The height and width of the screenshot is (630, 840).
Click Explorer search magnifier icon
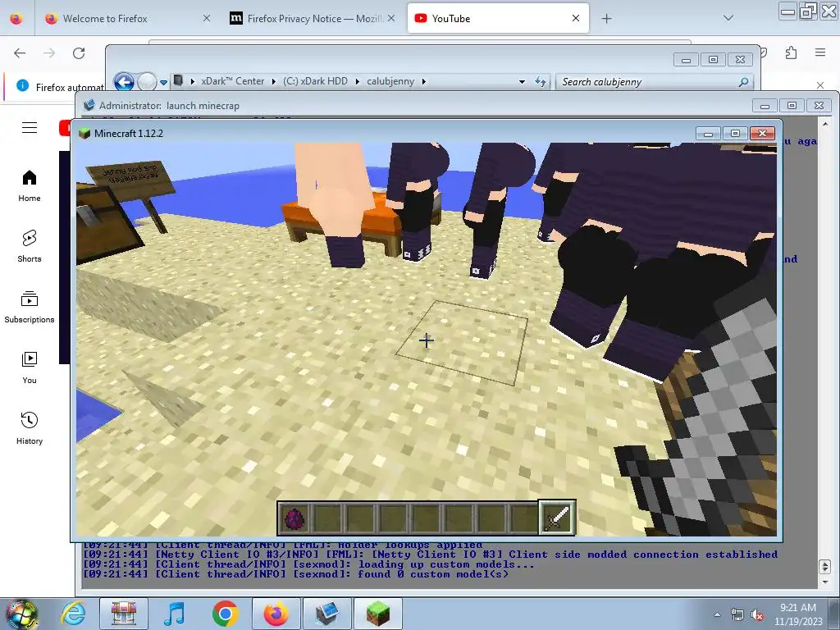coord(743,82)
